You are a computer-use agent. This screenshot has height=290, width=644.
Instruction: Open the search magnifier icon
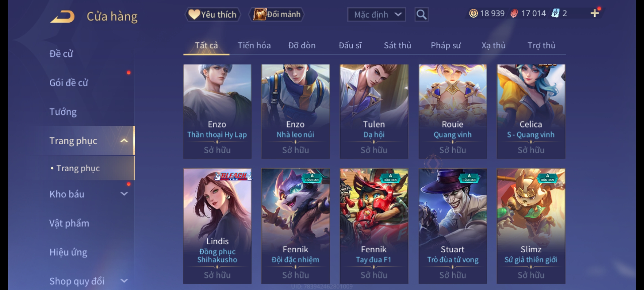[421, 15]
